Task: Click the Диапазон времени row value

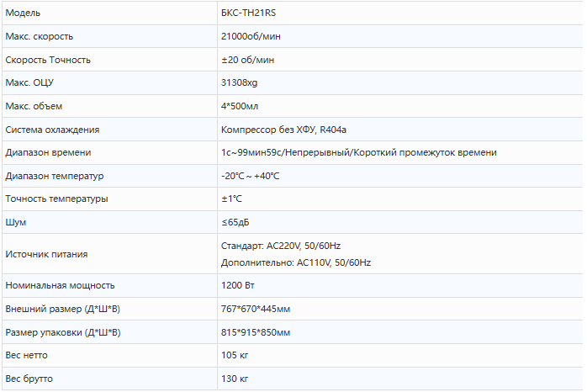Action: coord(358,152)
